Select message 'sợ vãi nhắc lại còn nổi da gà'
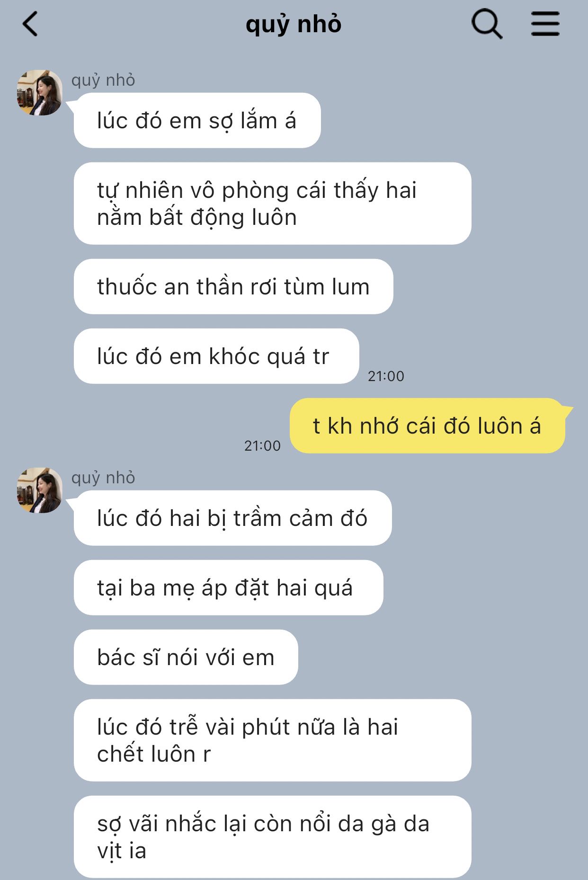 [272, 837]
